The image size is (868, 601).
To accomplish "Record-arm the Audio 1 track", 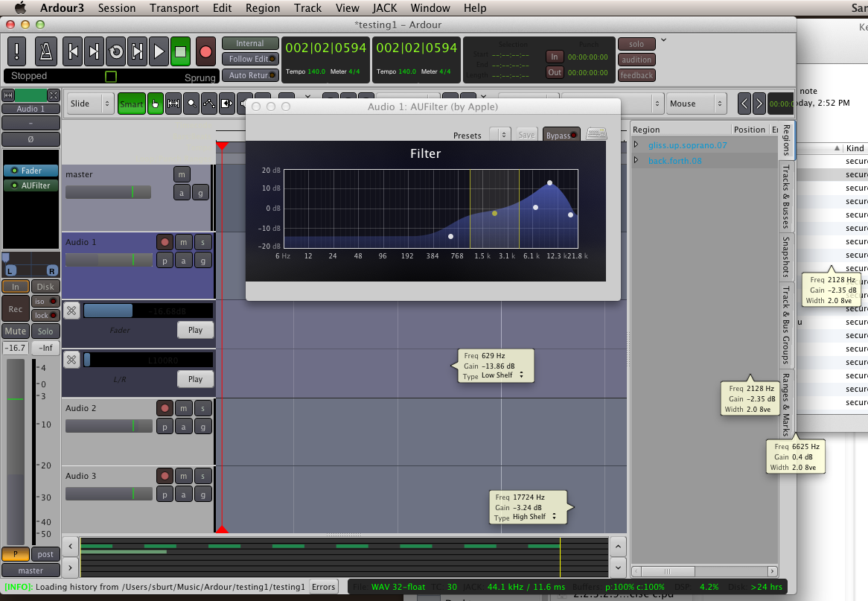I will (x=165, y=242).
